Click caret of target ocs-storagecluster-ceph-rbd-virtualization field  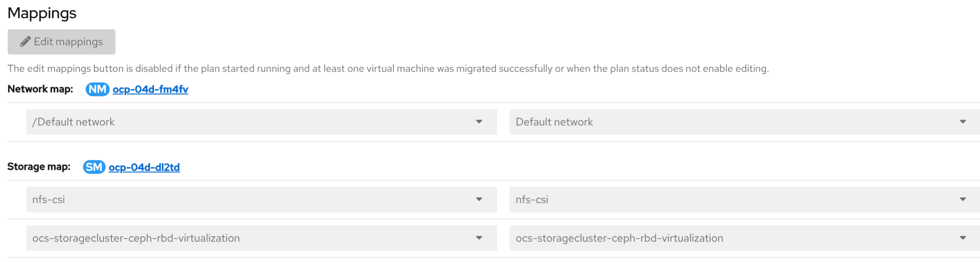click(963, 238)
